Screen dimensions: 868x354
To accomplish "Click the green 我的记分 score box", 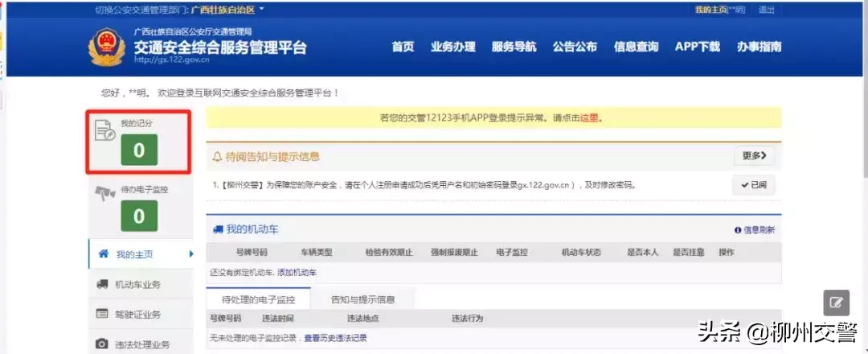I will (139, 150).
